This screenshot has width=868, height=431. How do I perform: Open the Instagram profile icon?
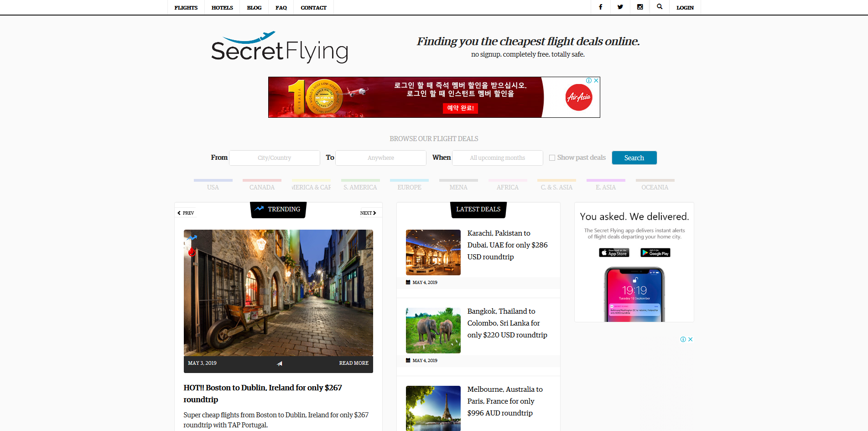tap(640, 7)
